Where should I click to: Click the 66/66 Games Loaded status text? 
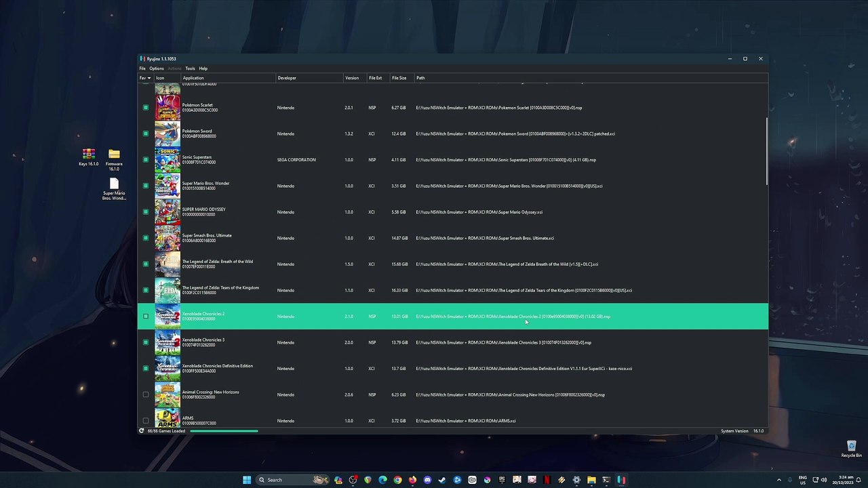click(x=166, y=431)
